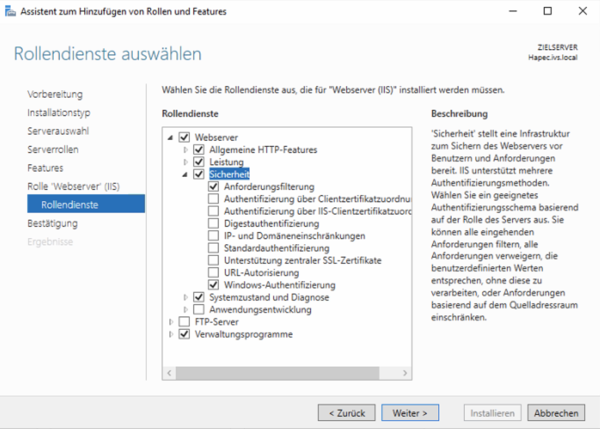The image size is (600, 429).
Task: Enable Authentifizierung über Clientzertifikatzuordnung checkbox
Action: (x=214, y=199)
